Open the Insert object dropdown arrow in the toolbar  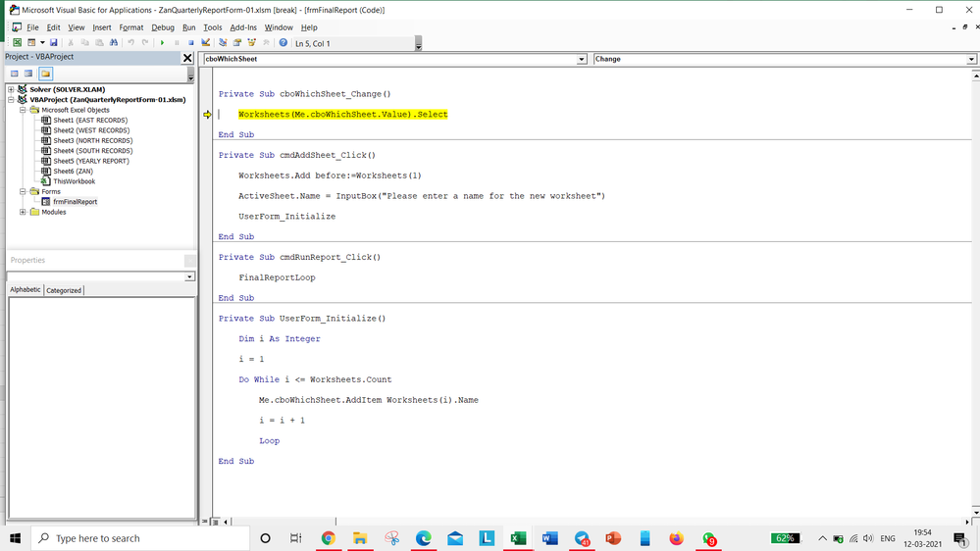pos(42,42)
